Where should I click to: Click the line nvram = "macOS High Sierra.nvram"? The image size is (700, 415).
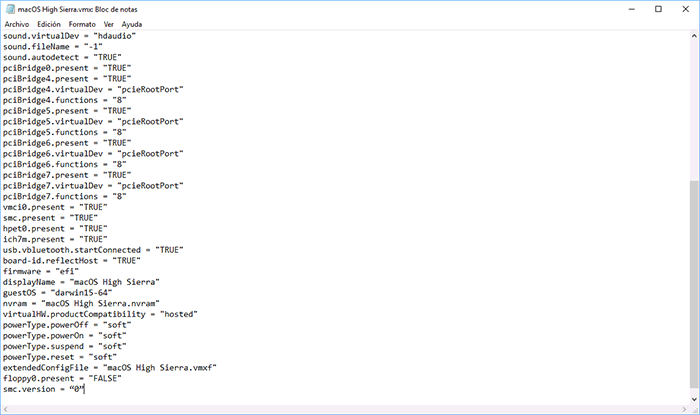[x=81, y=303]
